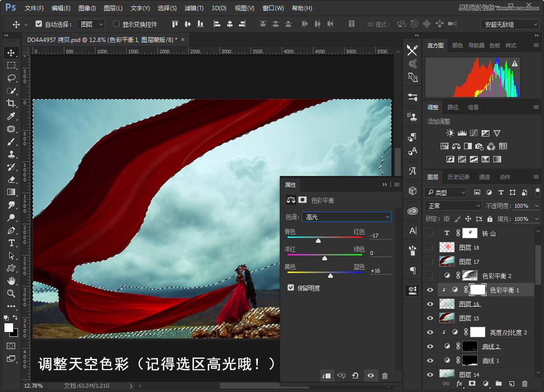Uncheck the 保留明度 checkbox
The width and height of the screenshot is (544, 392).
pos(291,288)
